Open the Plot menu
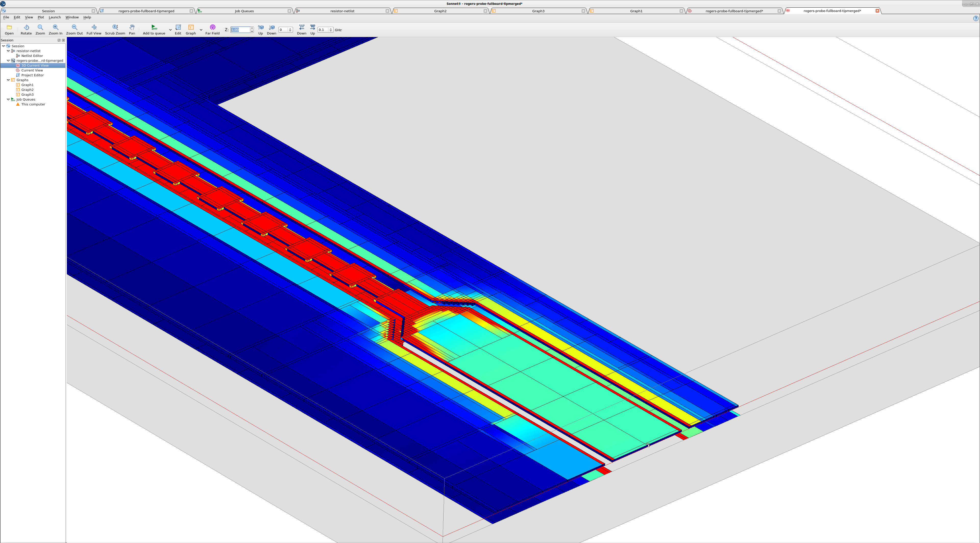Viewport: 980px width, 543px height. pos(41,17)
